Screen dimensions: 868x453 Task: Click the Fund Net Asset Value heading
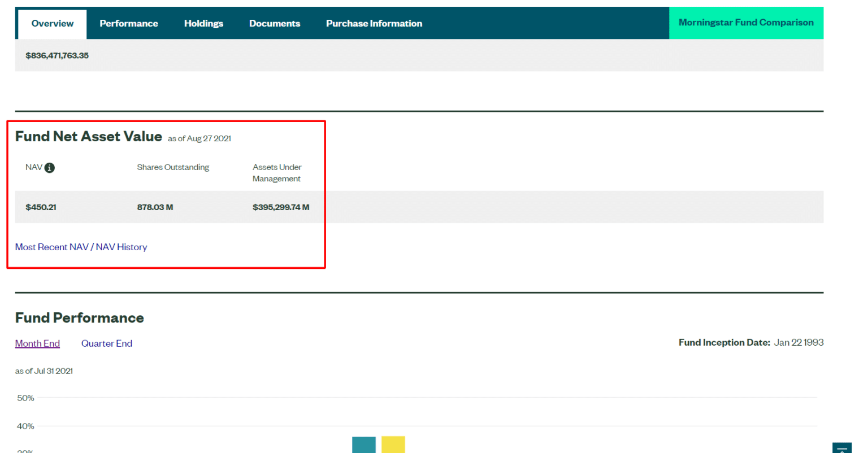coord(89,137)
